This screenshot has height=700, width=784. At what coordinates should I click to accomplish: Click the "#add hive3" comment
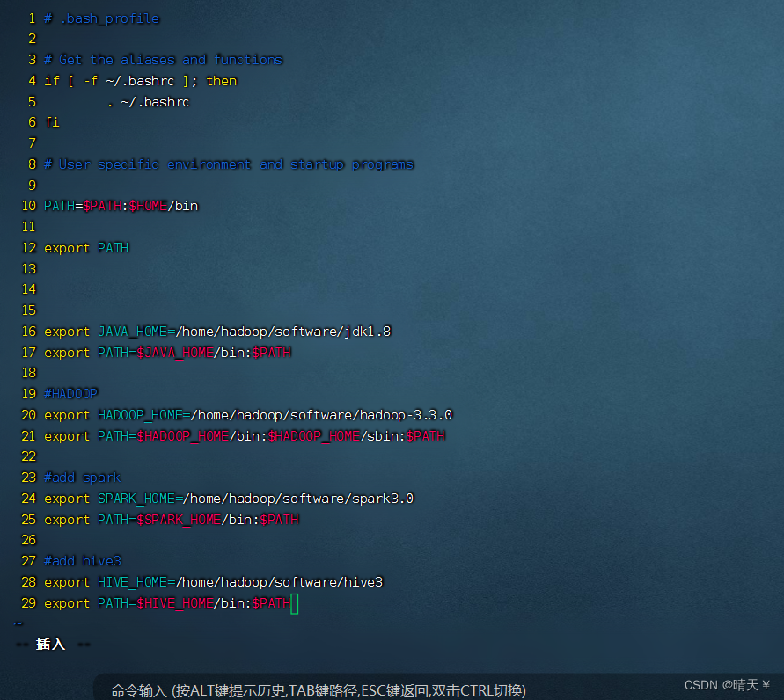[81, 560]
